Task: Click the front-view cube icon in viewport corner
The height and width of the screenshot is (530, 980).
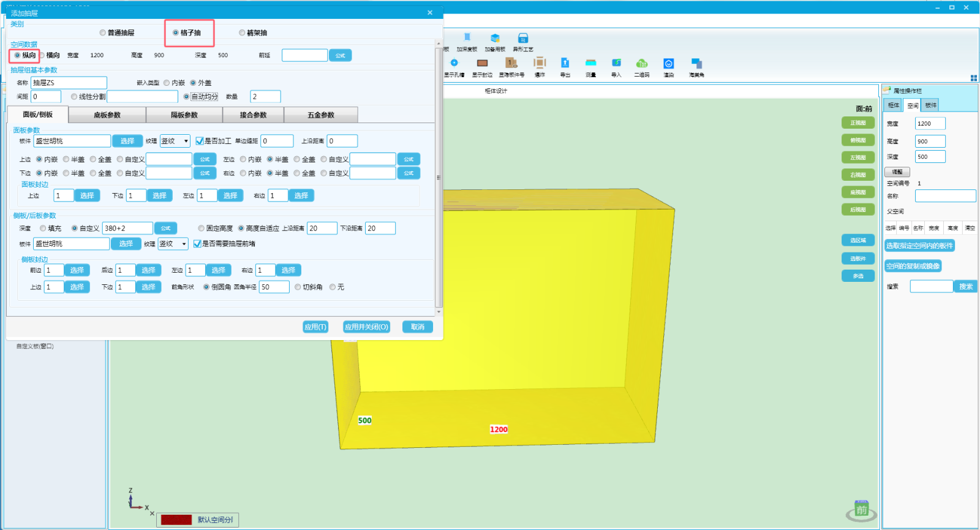Action: tap(861, 510)
